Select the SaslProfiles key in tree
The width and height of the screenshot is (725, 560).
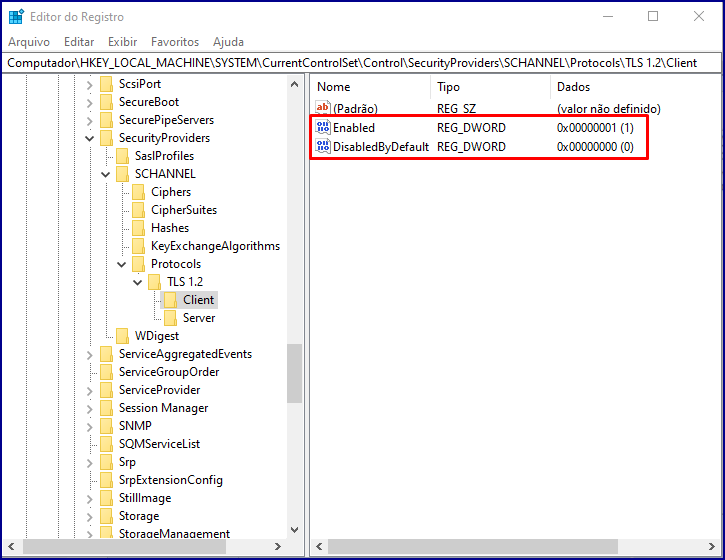(164, 156)
